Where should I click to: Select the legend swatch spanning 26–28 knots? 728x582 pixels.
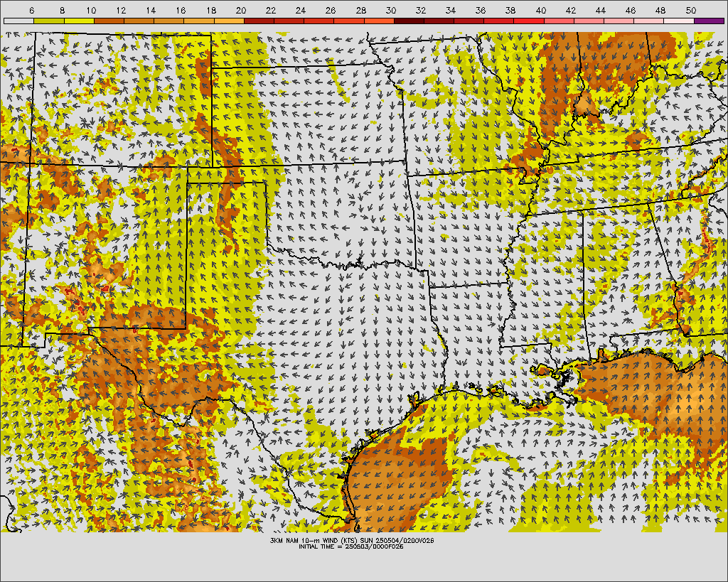(x=349, y=21)
